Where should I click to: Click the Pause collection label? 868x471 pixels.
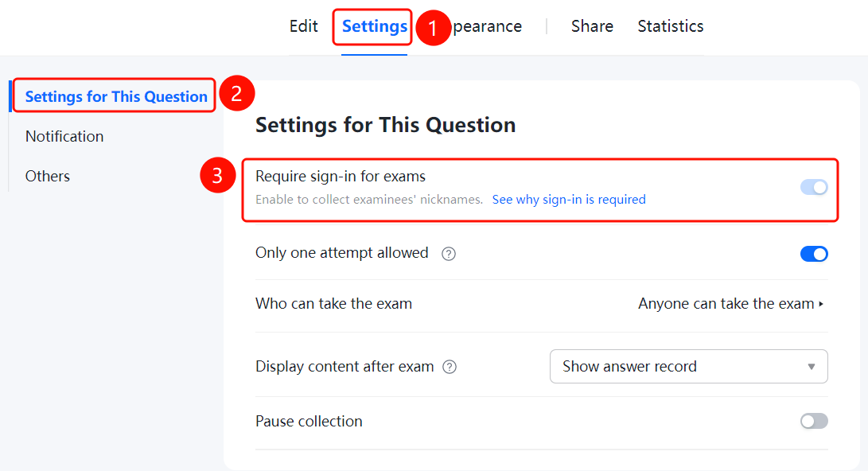pyautogui.click(x=309, y=421)
